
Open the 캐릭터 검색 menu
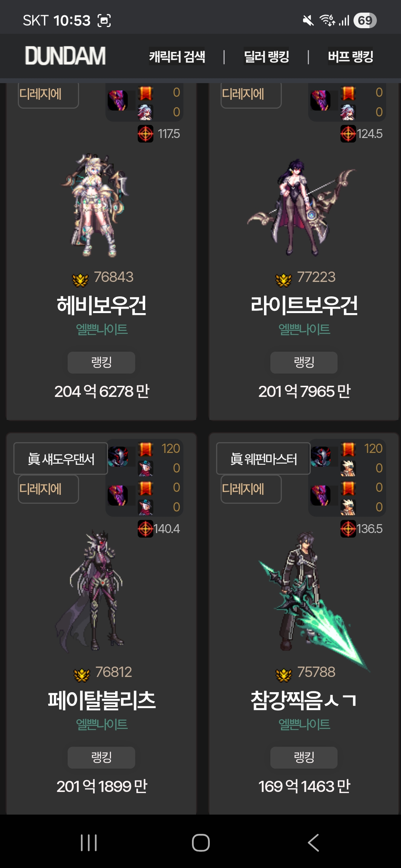click(x=177, y=56)
